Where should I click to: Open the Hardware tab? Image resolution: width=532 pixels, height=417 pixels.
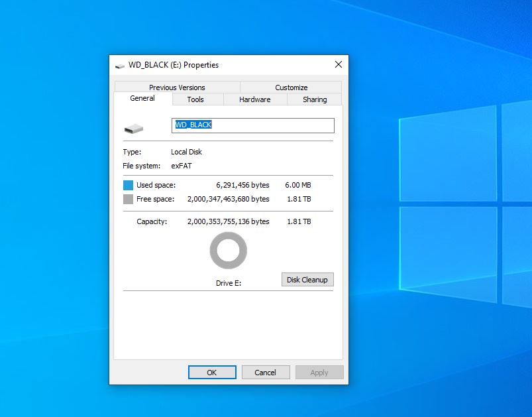point(254,99)
